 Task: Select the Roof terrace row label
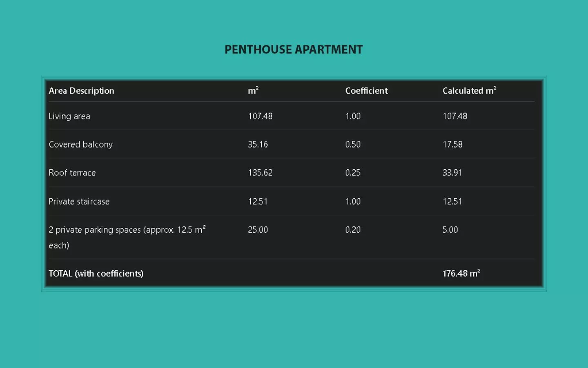coord(72,173)
